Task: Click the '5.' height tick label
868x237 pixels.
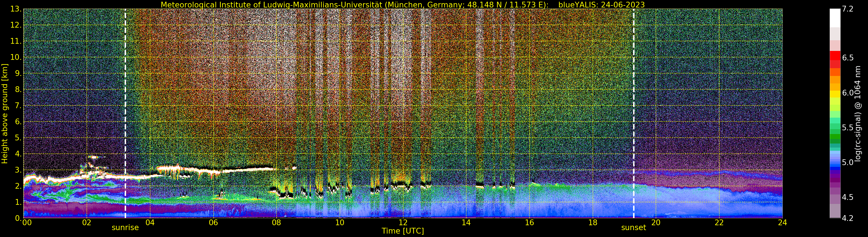Action: [18, 138]
